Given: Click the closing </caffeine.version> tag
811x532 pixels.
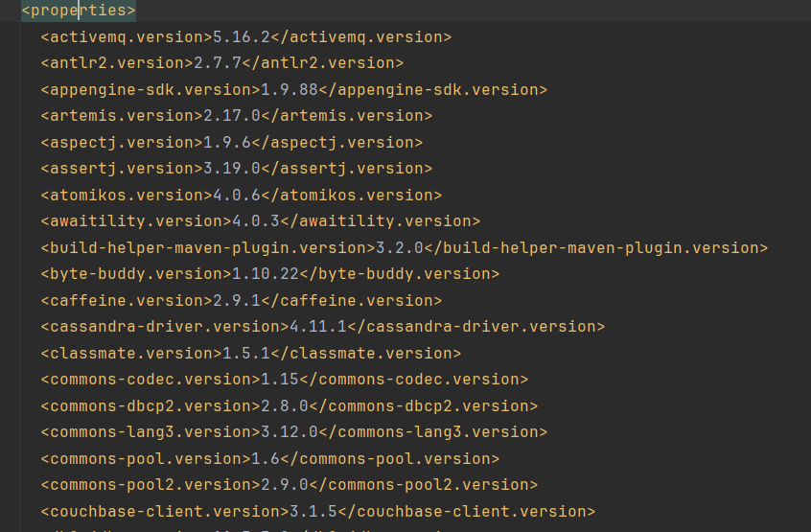Looking at the screenshot, I should point(352,301).
